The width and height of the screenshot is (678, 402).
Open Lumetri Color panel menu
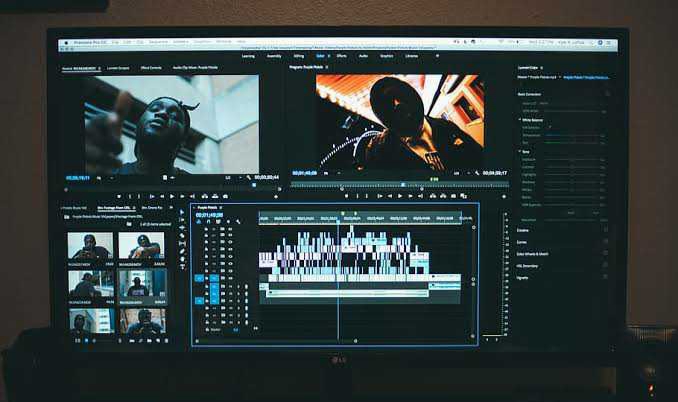[541, 68]
